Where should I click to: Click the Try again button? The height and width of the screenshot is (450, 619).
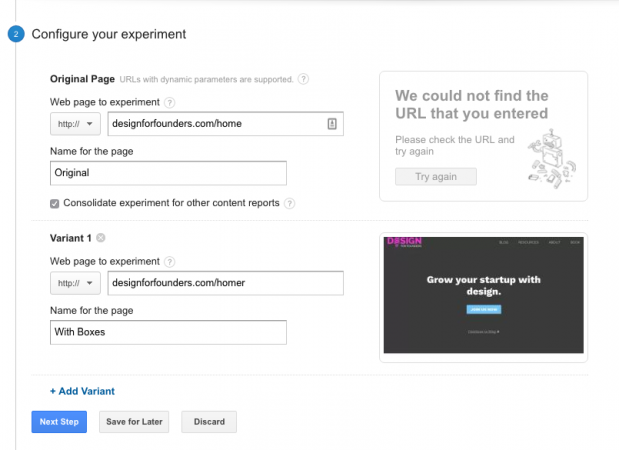tap(436, 176)
